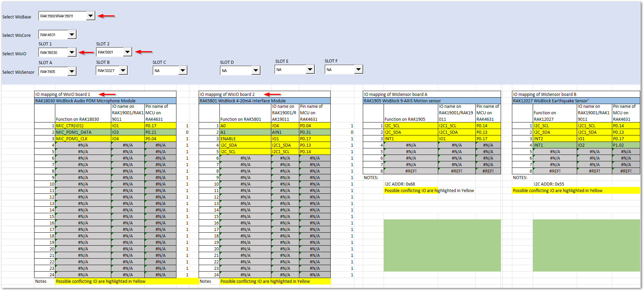Click the MIC_PDM1_CLK cell
The height and width of the screenshot is (291, 644).
[x=83, y=139]
